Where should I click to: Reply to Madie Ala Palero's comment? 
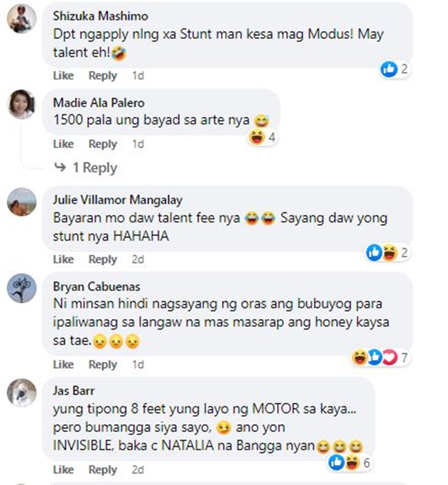(x=103, y=144)
